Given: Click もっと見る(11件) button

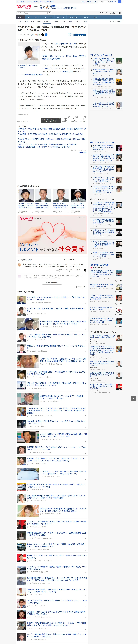Looking at the screenshot, I should pyautogui.click(x=52, y=283).
